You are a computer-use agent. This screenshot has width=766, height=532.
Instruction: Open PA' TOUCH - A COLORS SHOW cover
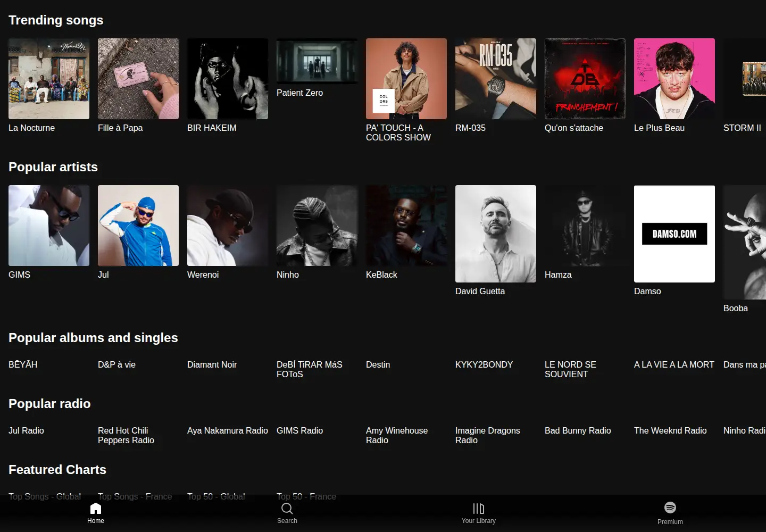click(x=406, y=79)
